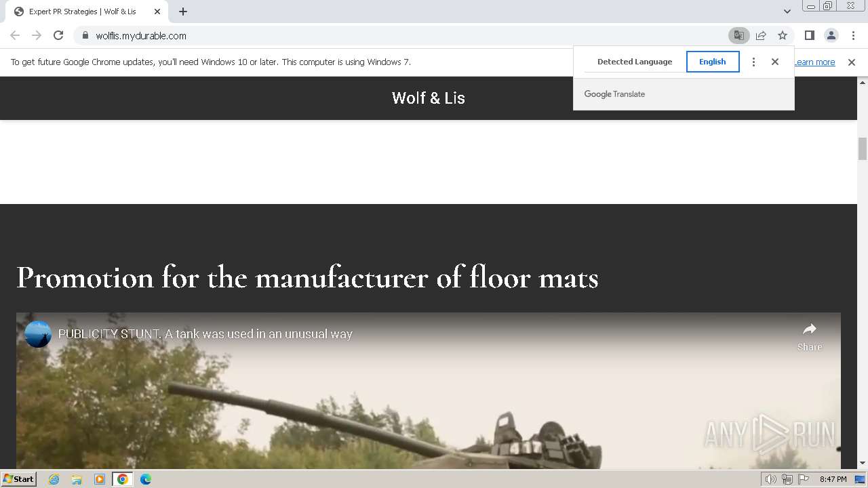Click the page vertical scrollbar thumb
The height and width of the screenshot is (488, 868).
863,148
